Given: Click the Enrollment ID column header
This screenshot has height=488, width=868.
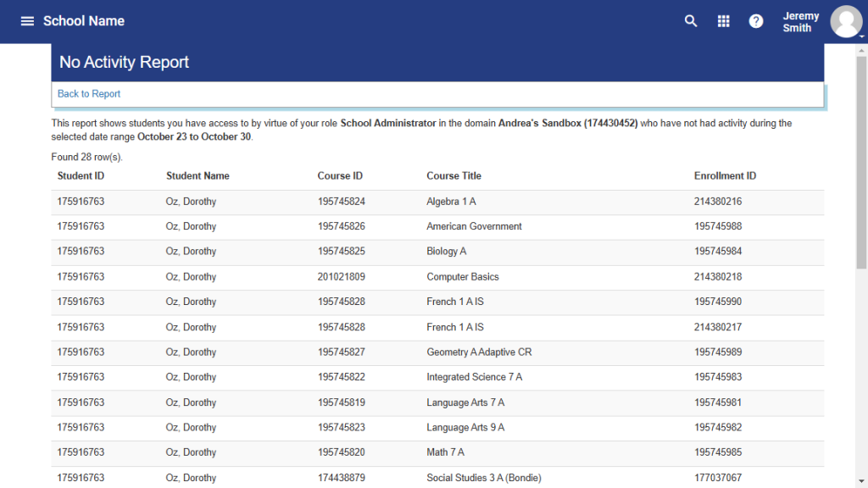Looking at the screenshot, I should 725,176.
